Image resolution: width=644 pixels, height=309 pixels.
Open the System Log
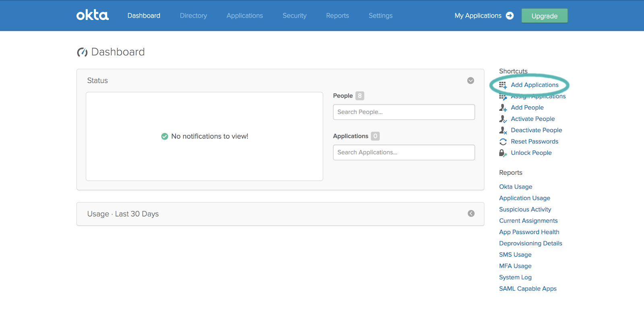(x=515, y=277)
